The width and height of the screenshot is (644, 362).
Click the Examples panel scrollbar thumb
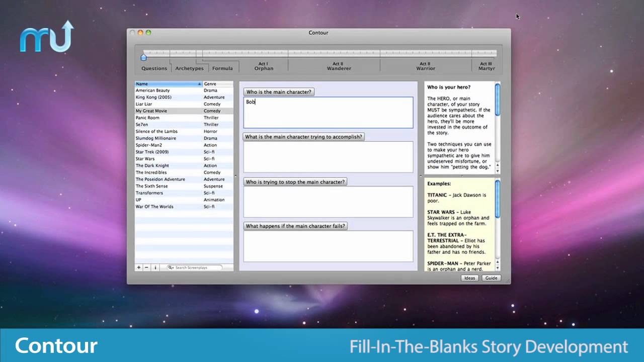click(498, 199)
